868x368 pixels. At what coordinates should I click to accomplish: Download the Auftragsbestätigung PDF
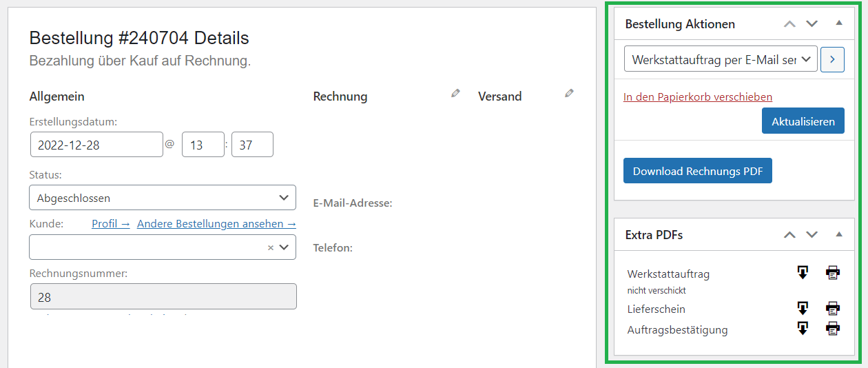pyautogui.click(x=803, y=329)
